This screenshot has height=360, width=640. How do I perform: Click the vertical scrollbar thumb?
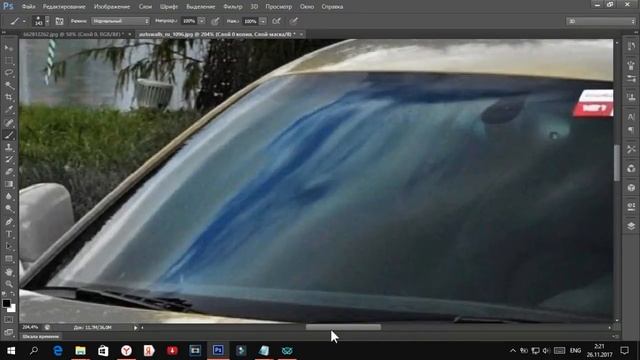(x=616, y=163)
